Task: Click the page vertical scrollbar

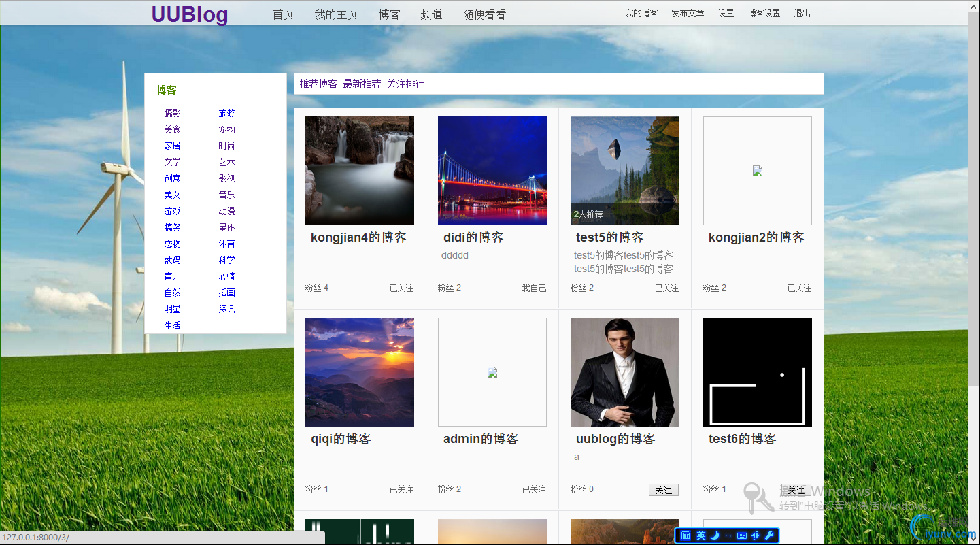Action: 973,272
